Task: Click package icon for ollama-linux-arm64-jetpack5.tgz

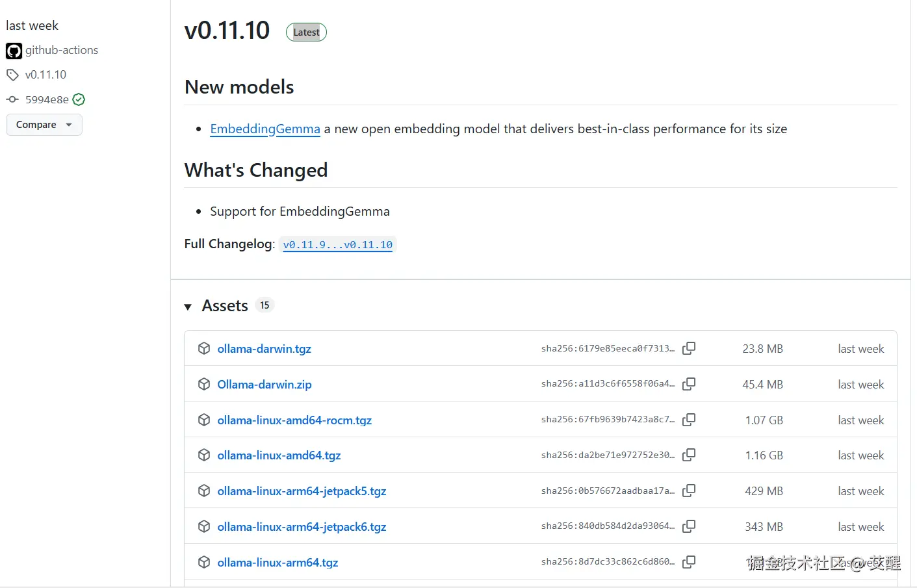Action: coord(204,491)
